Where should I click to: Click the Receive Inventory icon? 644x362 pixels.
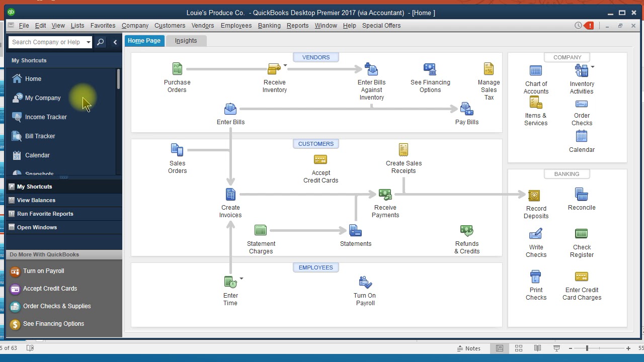pyautogui.click(x=274, y=69)
